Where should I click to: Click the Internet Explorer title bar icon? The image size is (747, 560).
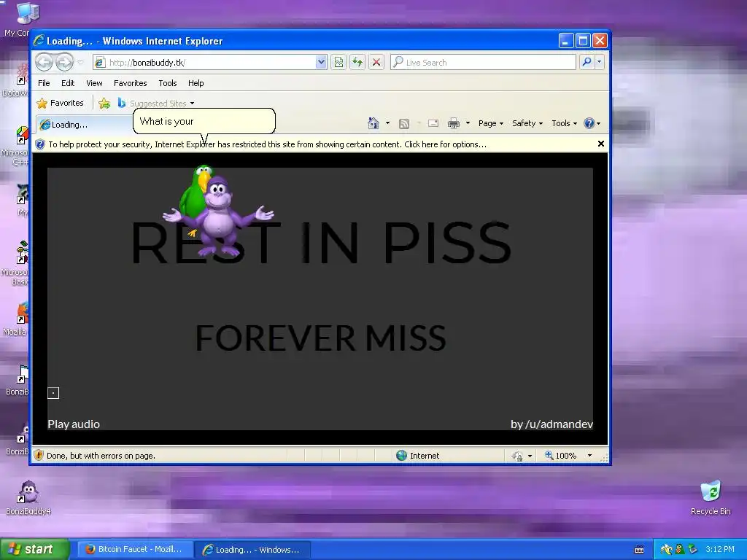[x=39, y=41]
